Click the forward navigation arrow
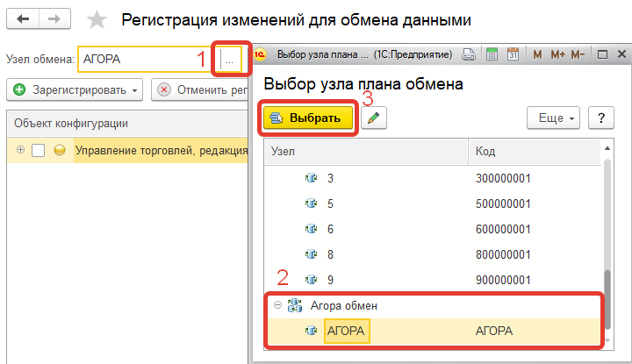This screenshot has height=364, width=632. (x=54, y=18)
